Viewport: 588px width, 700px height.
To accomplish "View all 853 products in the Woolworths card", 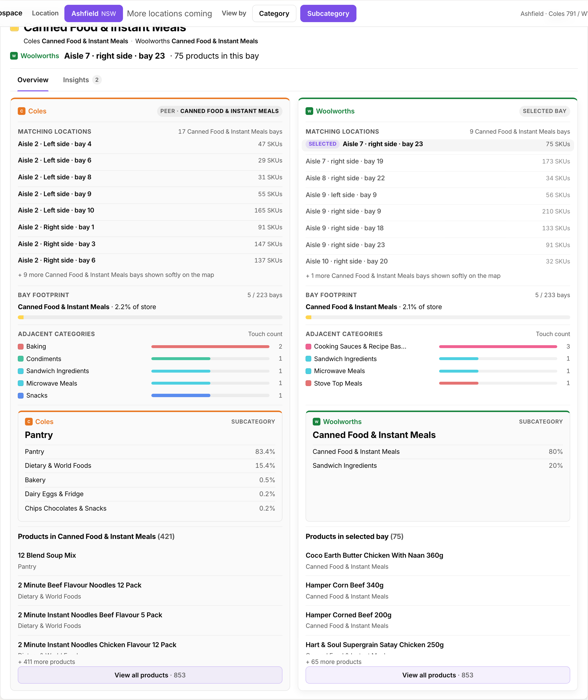I will (x=438, y=675).
